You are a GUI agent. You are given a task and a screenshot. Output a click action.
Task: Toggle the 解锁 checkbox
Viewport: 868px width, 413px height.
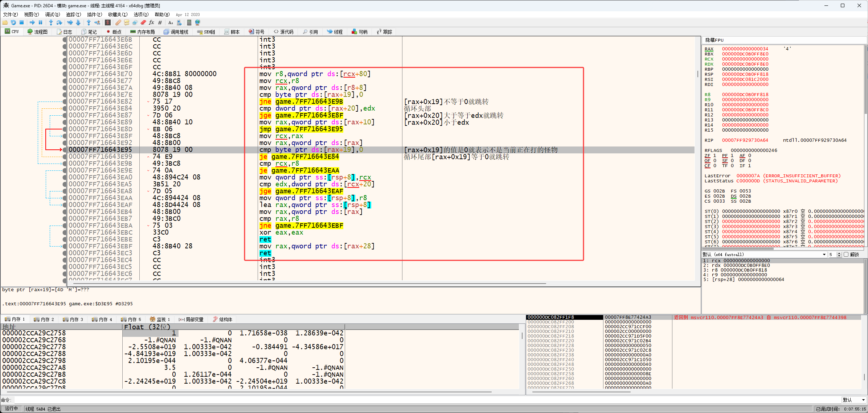846,255
